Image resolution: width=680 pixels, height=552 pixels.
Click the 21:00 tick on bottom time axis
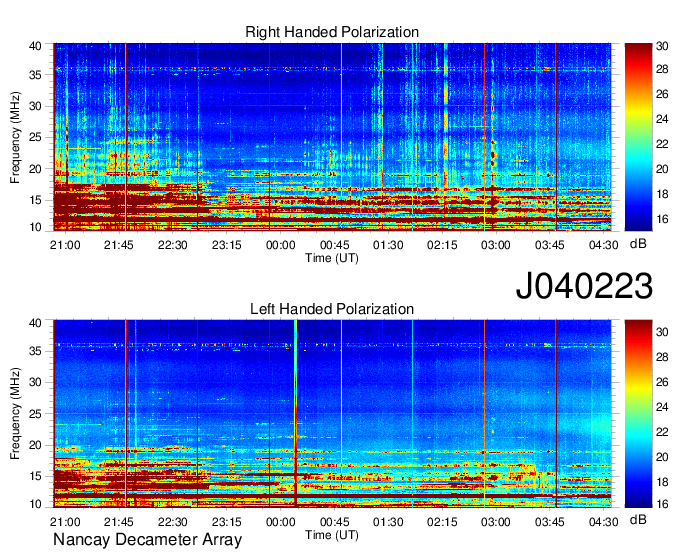65,522
